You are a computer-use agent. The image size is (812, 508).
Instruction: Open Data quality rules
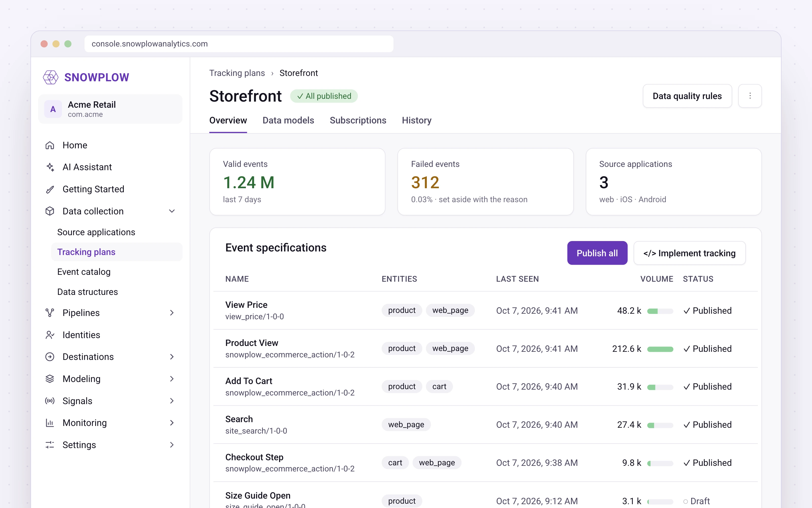(x=687, y=96)
